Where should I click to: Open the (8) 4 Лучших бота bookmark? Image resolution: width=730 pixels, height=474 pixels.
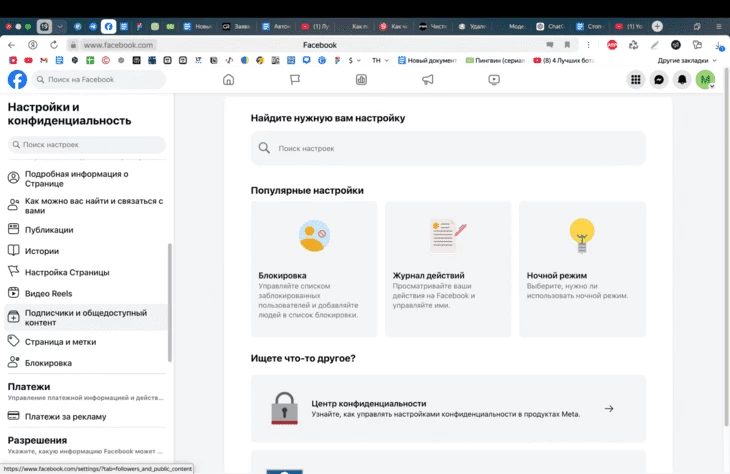(564, 60)
